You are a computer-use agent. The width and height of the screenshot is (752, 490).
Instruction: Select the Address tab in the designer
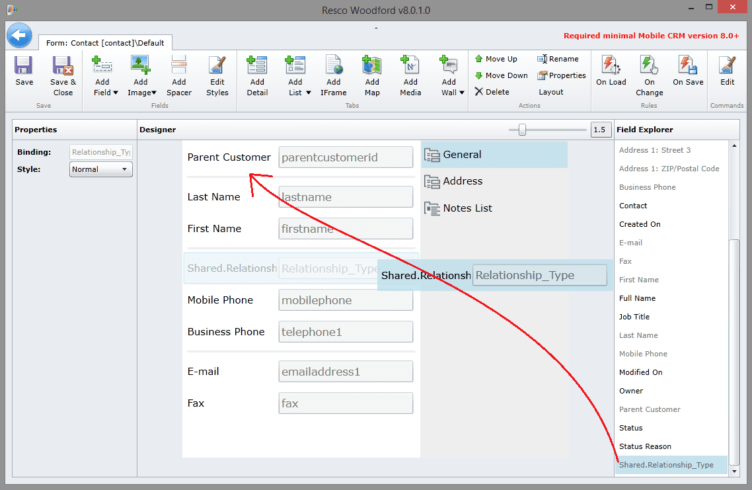tap(462, 182)
